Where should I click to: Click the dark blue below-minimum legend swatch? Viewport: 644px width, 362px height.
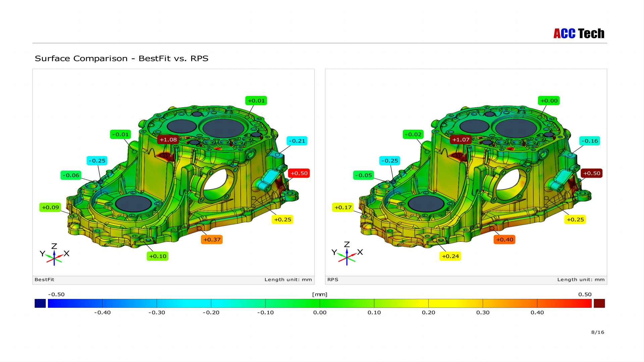(x=40, y=303)
